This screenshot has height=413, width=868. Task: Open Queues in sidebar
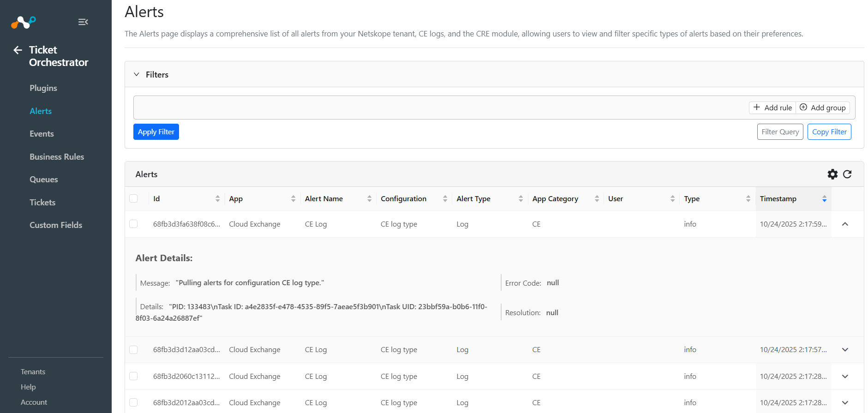click(x=44, y=180)
